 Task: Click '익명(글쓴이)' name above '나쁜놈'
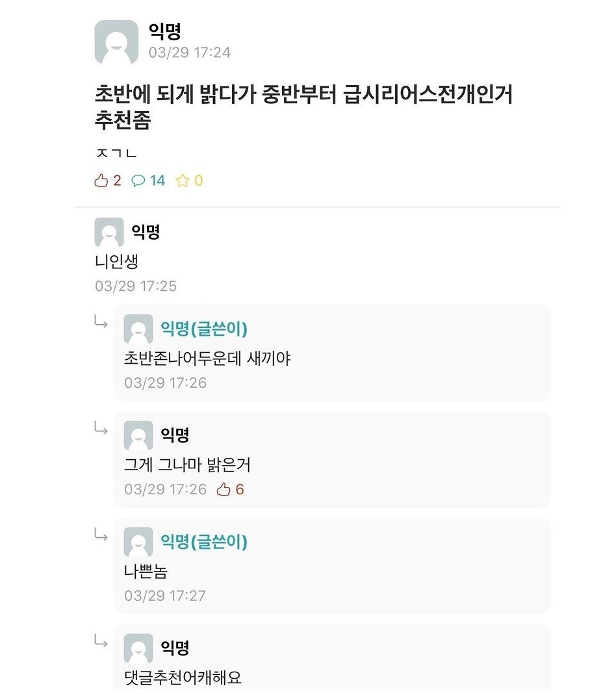pos(204,542)
